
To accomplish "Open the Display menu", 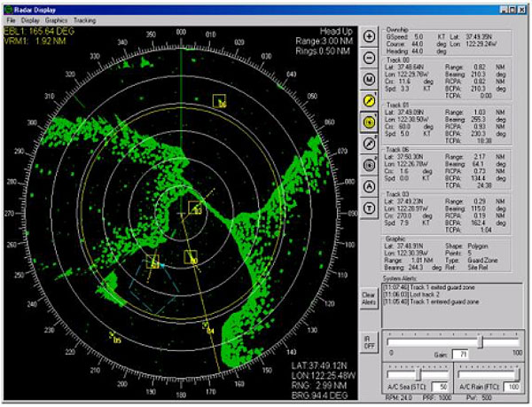I will tap(30, 20).
